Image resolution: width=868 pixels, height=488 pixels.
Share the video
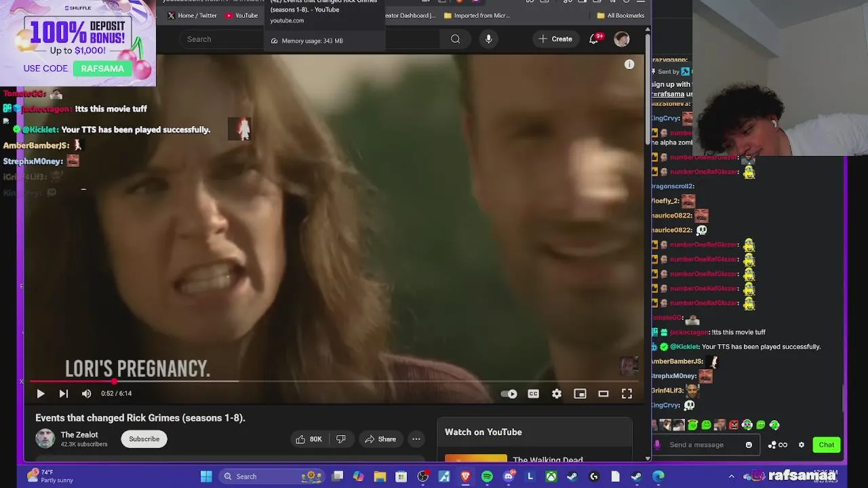click(380, 439)
